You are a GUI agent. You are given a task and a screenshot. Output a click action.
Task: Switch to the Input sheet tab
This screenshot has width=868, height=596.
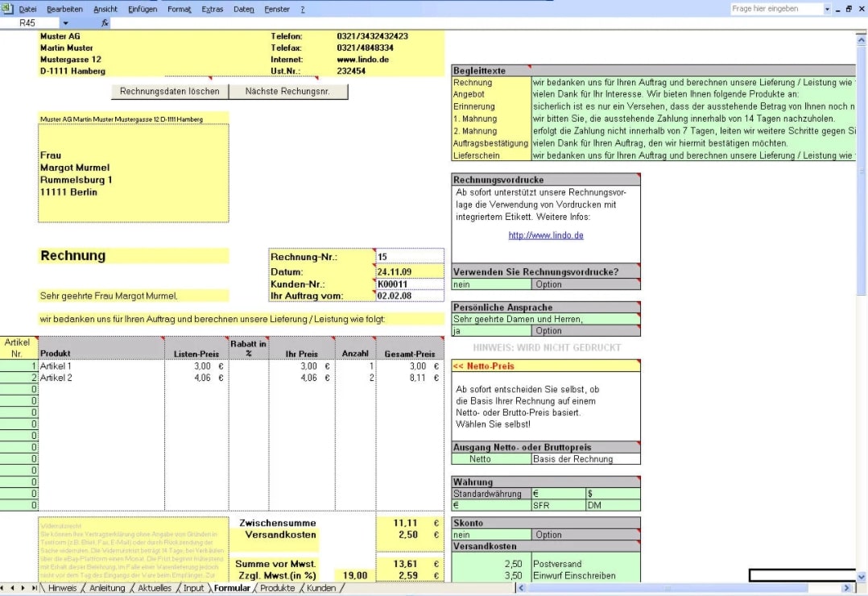194,588
